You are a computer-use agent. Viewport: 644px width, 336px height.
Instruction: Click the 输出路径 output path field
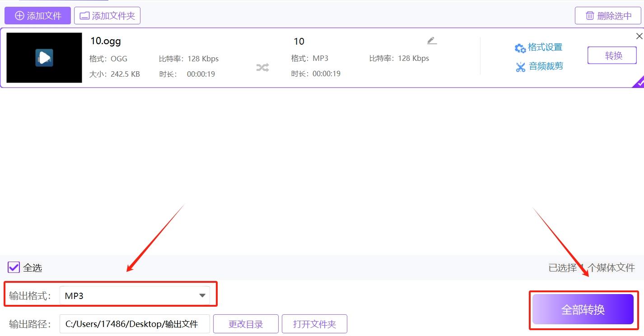click(x=134, y=323)
